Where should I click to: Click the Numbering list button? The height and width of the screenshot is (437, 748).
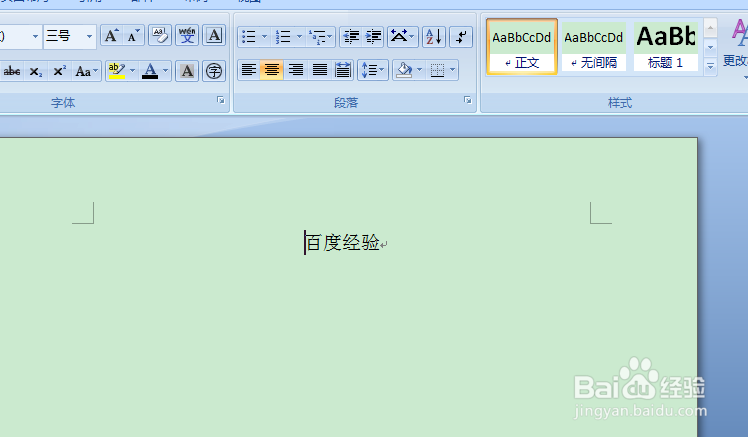[283, 37]
